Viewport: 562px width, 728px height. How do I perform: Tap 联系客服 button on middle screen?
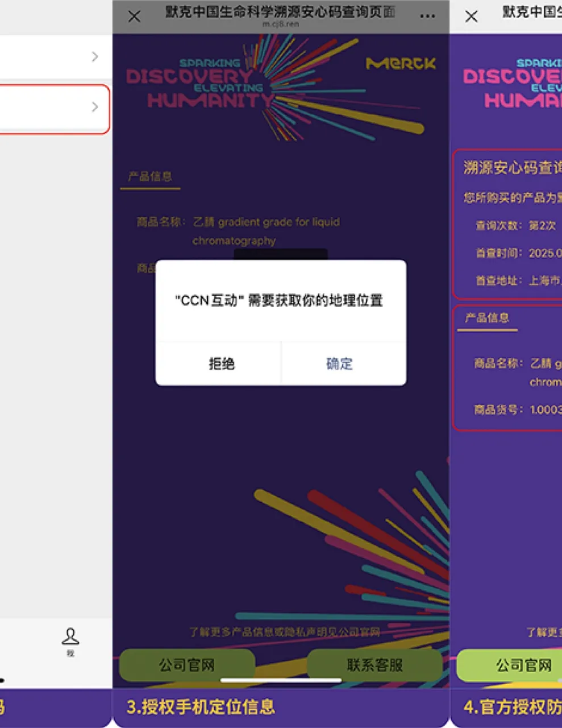point(374,665)
